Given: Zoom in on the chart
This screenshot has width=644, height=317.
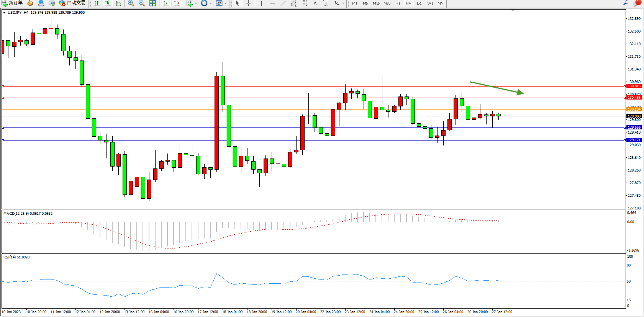Looking at the screenshot, I should [131, 3].
